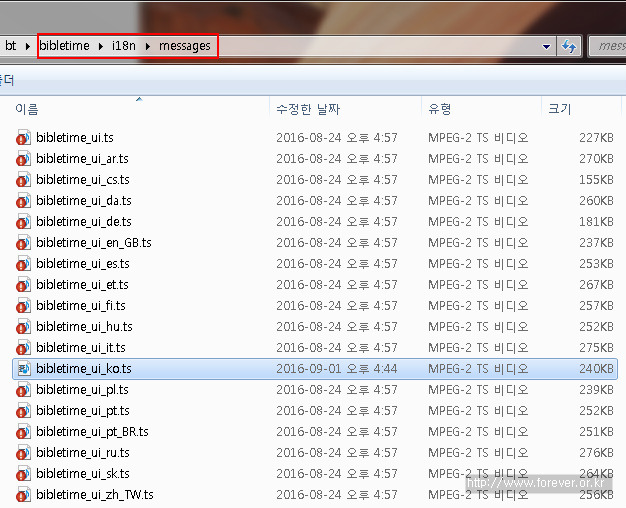Select file name bibletime_ui_cs.ts
The image size is (626, 508).
coord(83,180)
